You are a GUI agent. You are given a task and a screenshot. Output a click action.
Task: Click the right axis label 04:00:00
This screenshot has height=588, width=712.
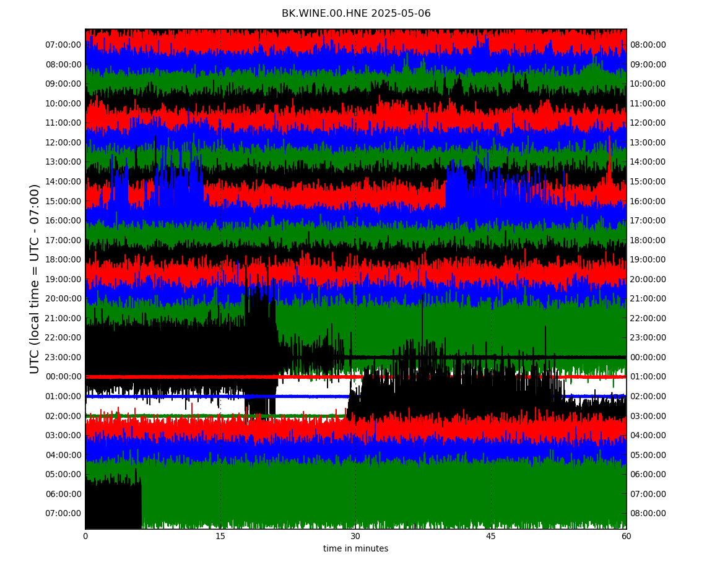coord(648,436)
